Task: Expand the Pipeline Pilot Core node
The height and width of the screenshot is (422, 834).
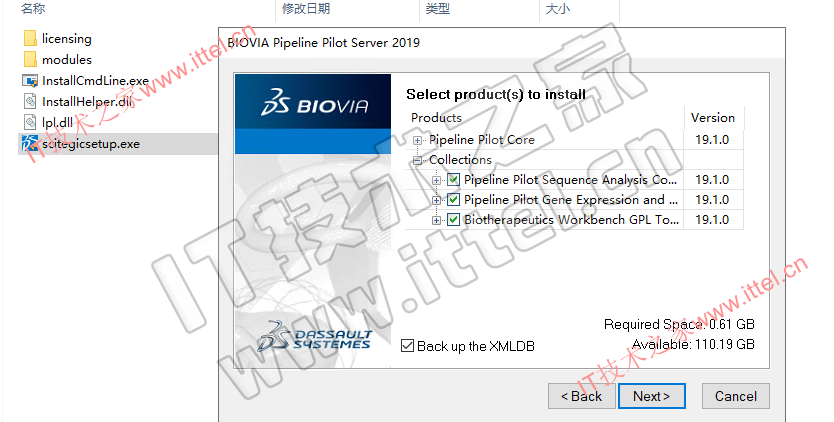Action: [x=418, y=140]
